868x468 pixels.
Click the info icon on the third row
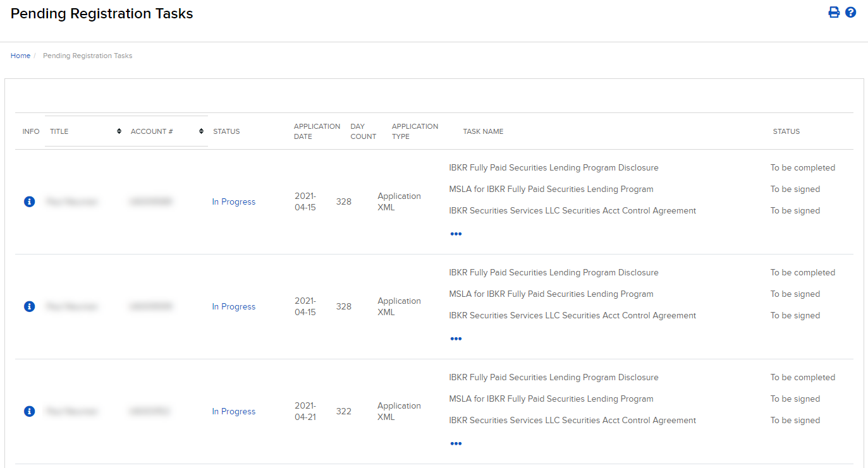[29, 411]
